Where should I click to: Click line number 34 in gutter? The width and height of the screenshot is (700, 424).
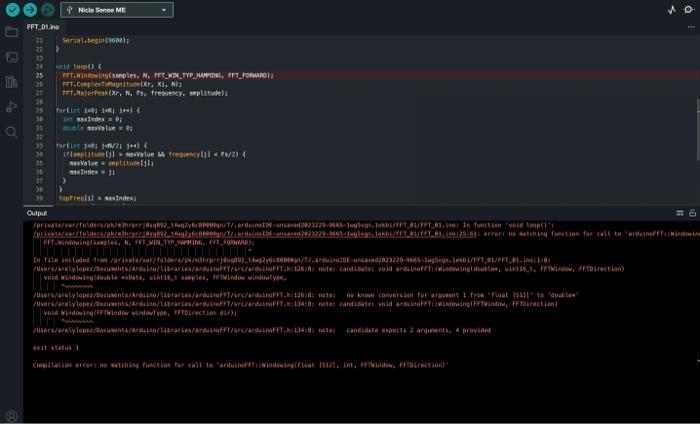point(39,154)
